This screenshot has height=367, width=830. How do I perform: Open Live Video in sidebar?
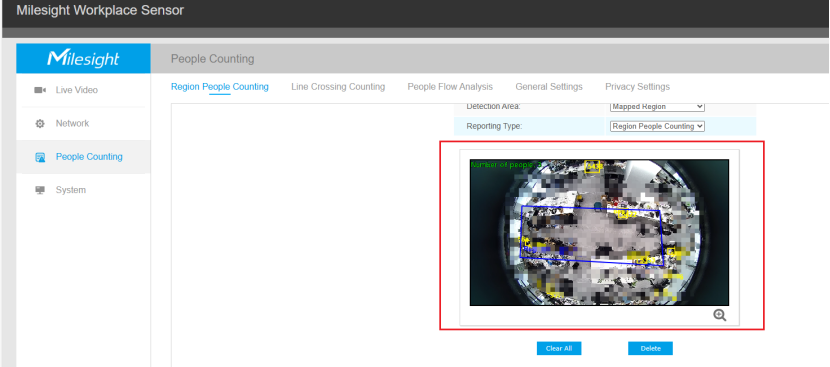83,90
